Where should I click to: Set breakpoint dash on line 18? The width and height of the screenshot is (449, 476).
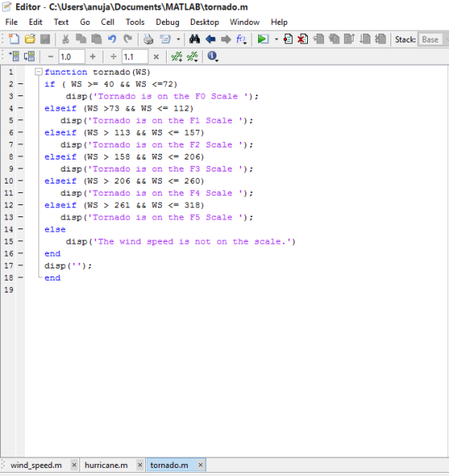coord(20,277)
